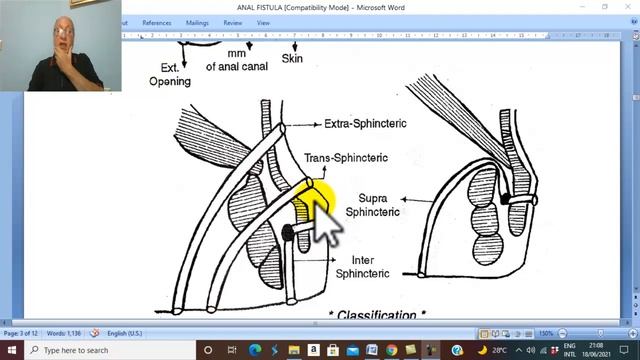The image size is (640, 360).
Task: Click the zoom out minus button
Action: (562, 333)
